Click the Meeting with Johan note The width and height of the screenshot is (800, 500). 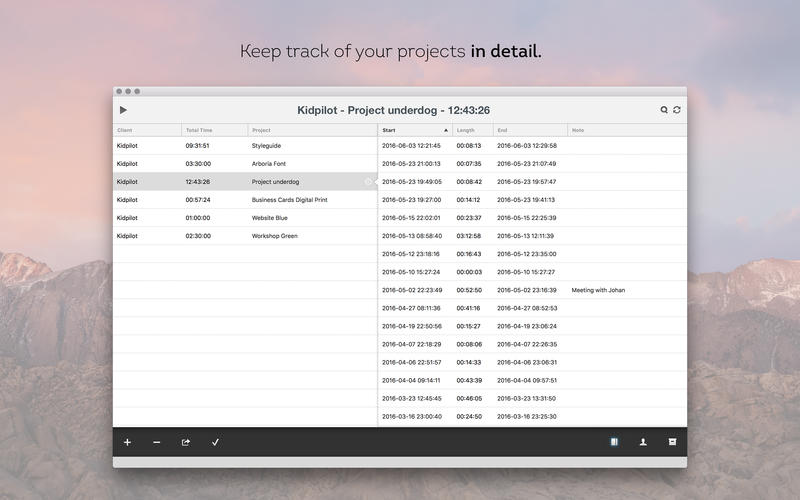click(x=598, y=290)
